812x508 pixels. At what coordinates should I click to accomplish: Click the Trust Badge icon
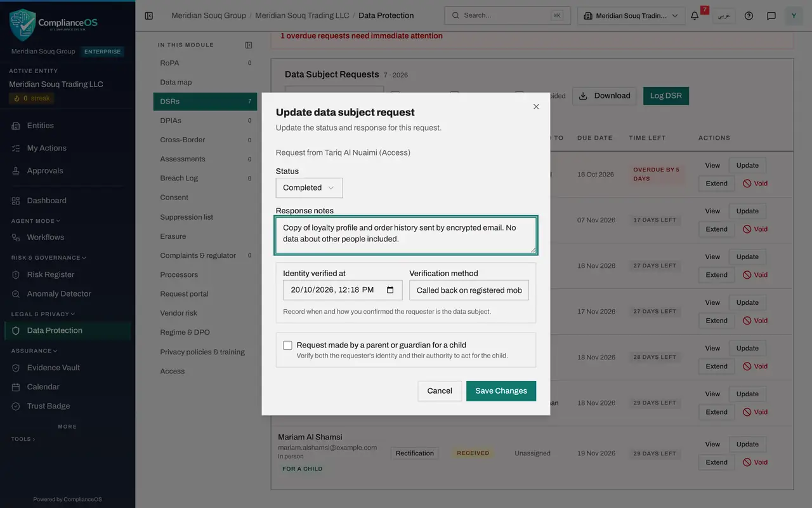pos(16,406)
